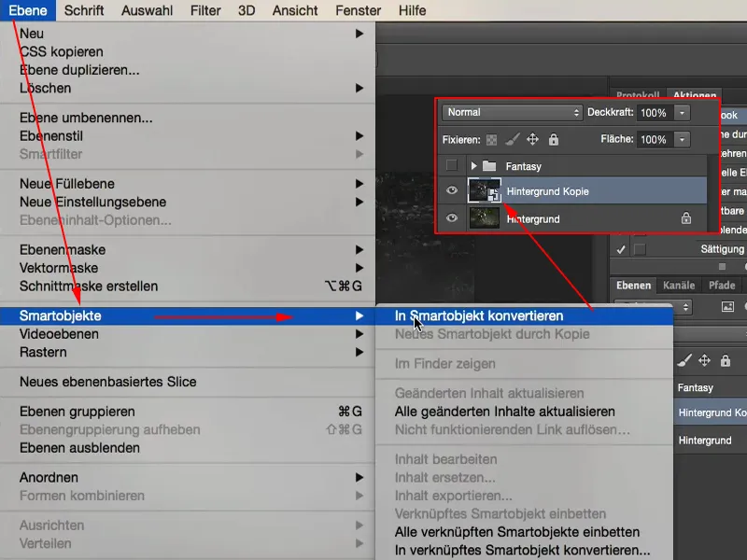Expand the Fantasy group disclosure triangle
Screen dimensions: 747x560
click(473, 166)
